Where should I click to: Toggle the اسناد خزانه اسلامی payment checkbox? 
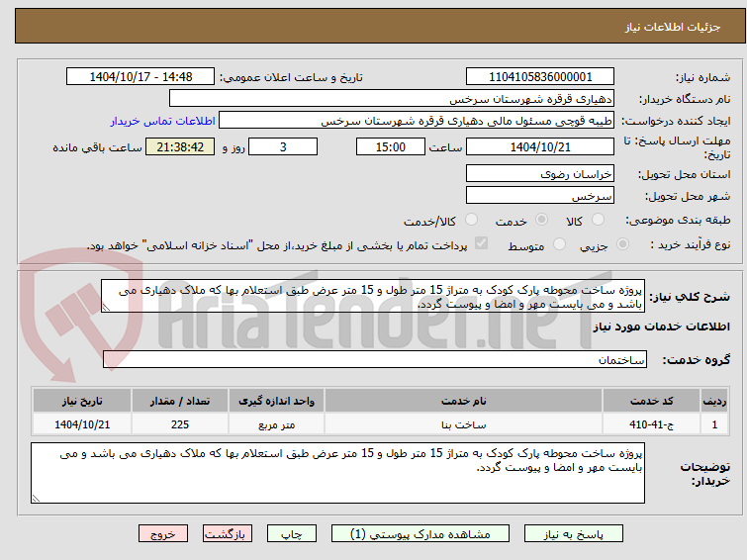click(x=482, y=243)
